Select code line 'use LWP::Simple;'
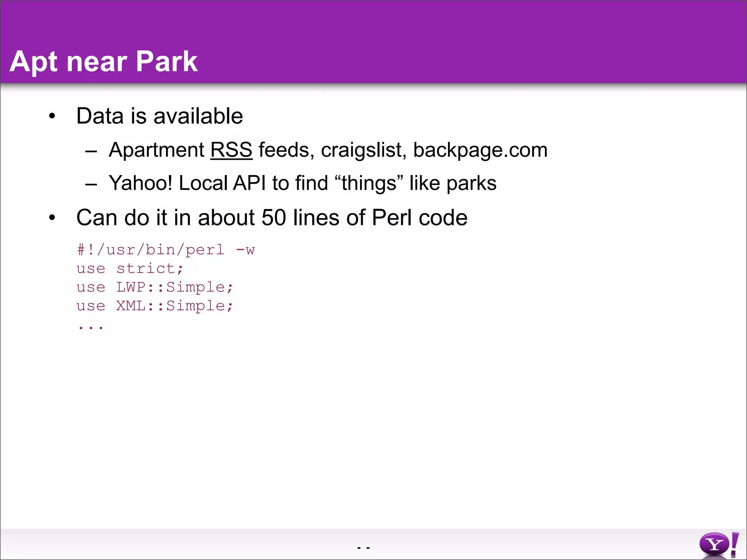 (x=155, y=287)
